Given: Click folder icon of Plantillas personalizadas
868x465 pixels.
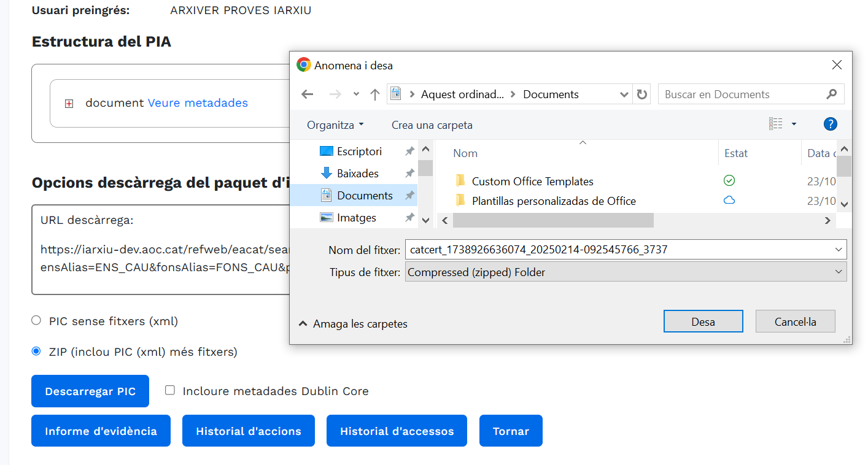Looking at the screenshot, I should [461, 201].
